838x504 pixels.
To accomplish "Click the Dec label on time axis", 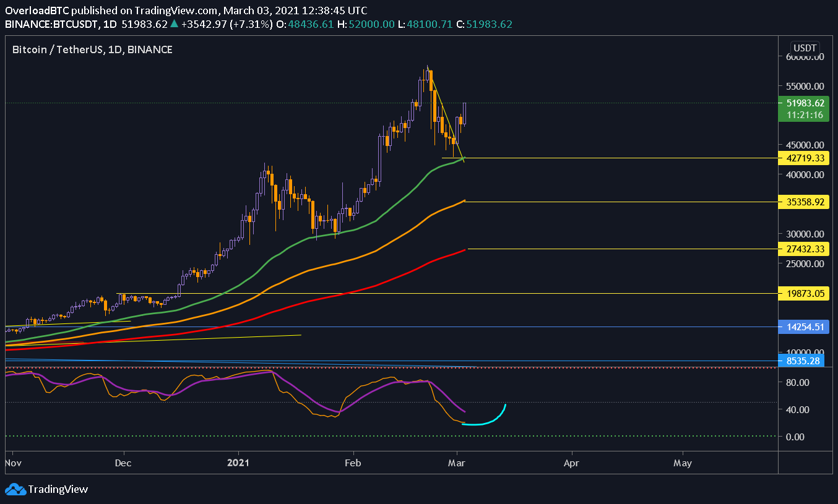I will pos(123,462).
